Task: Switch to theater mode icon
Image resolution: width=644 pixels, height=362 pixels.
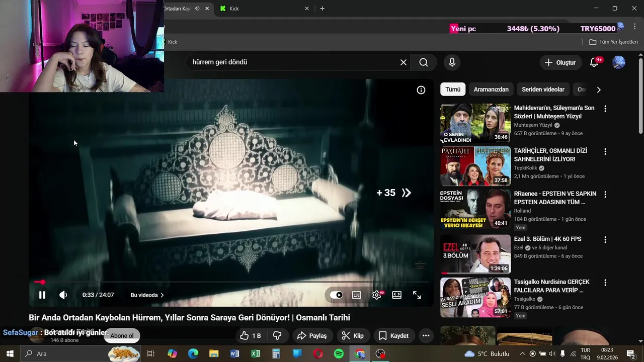Action: (397, 295)
